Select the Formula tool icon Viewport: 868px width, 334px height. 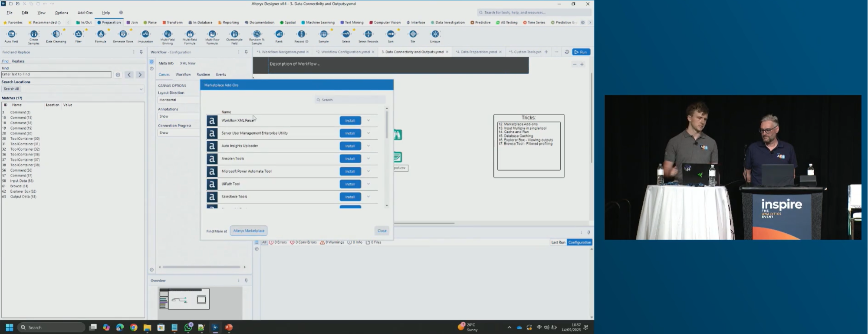pos(101,34)
